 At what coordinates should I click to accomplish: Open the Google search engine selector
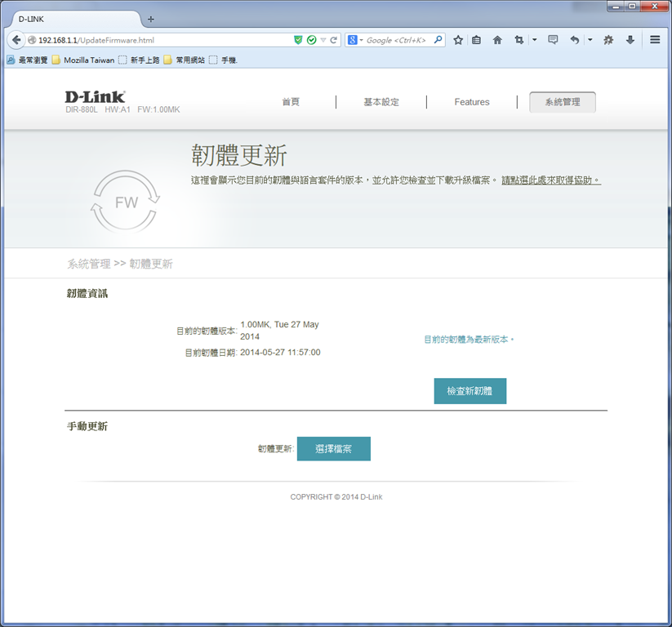coord(355,40)
